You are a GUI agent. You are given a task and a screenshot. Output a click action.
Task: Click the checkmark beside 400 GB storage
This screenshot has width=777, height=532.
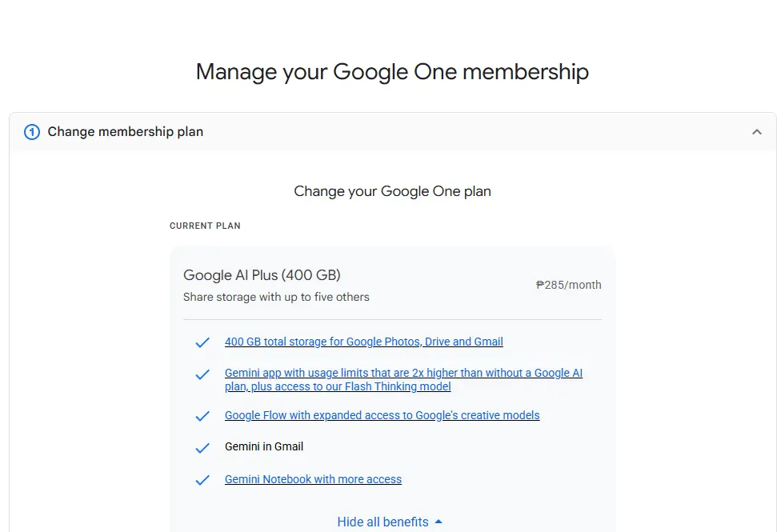pyautogui.click(x=202, y=342)
